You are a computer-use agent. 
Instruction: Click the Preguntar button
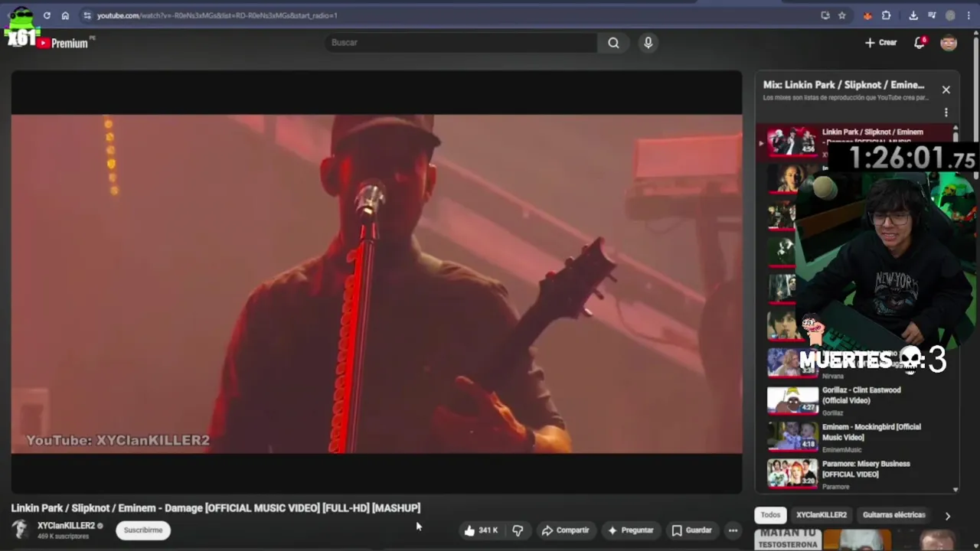pyautogui.click(x=630, y=530)
